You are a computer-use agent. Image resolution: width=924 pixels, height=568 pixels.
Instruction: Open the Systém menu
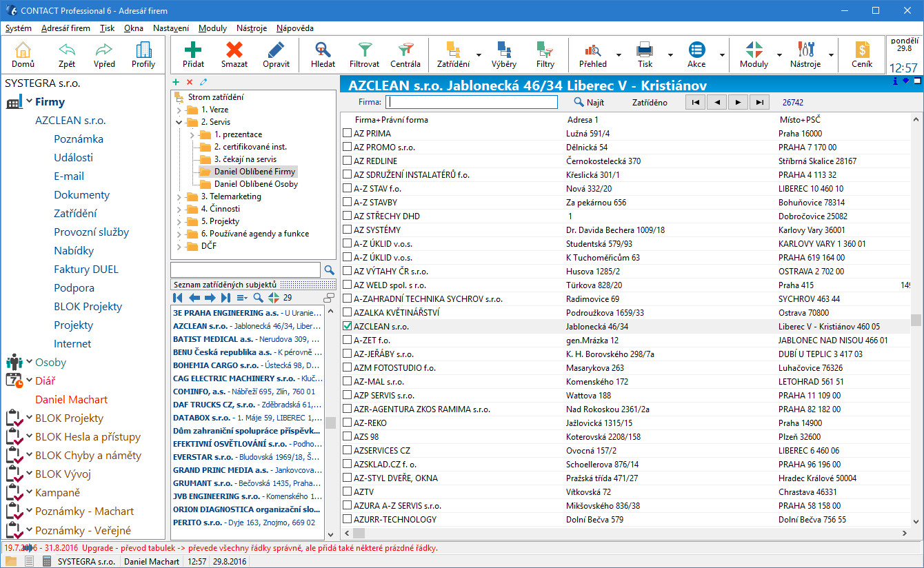click(18, 28)
